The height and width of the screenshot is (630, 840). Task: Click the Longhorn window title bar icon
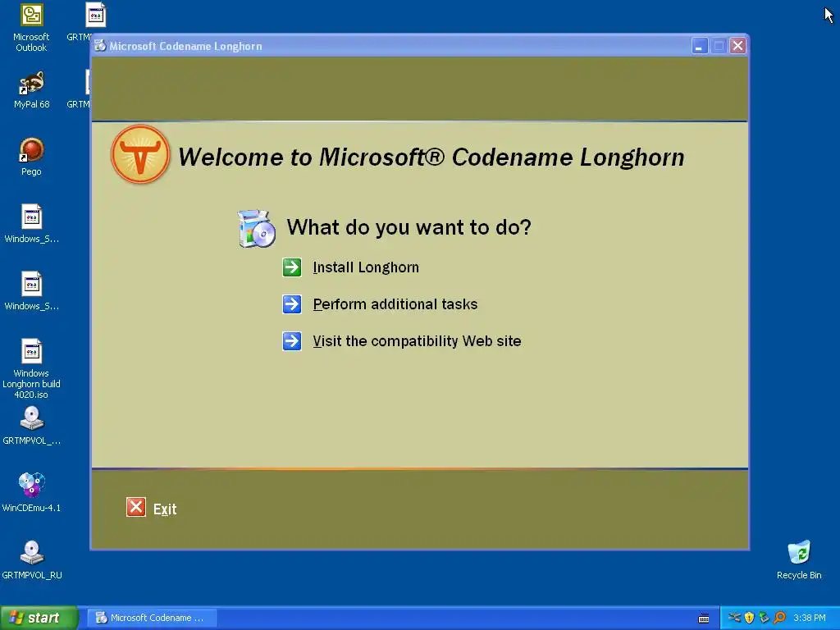tap(100, 46)
